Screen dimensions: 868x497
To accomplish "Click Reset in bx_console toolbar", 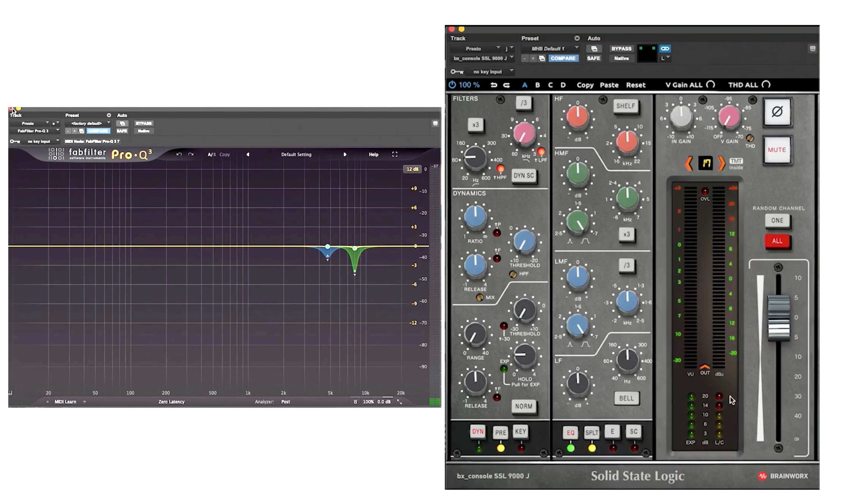I will coord(635,85).
